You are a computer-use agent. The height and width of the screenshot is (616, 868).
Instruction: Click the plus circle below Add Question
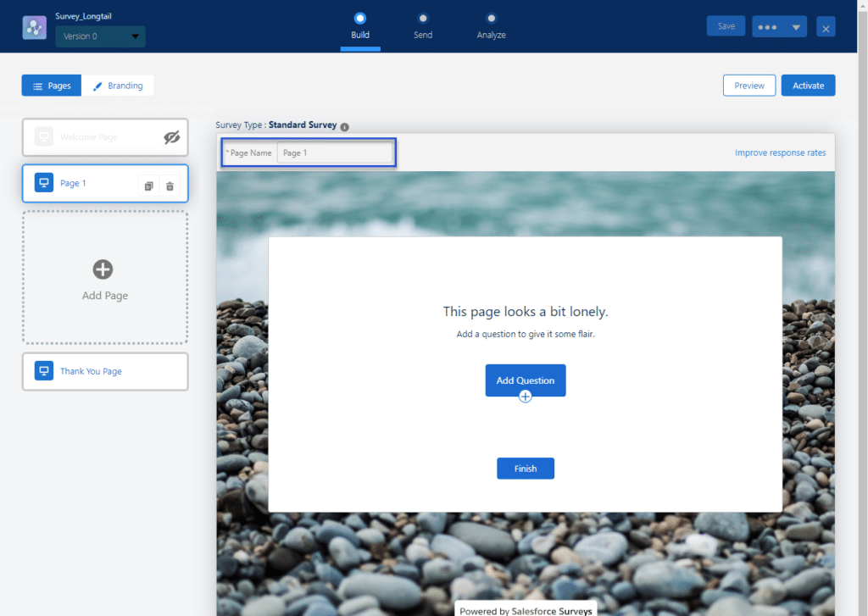tap(526, 397)
